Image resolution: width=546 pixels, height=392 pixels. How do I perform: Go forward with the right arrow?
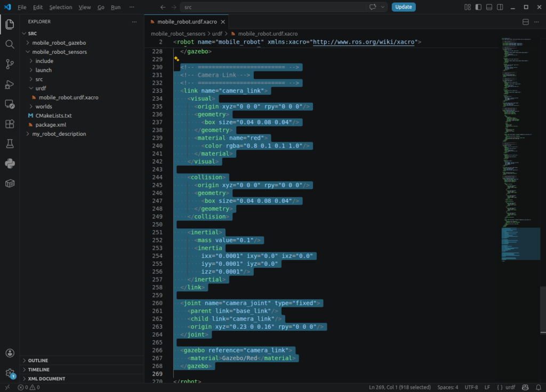tap(173, 7)
